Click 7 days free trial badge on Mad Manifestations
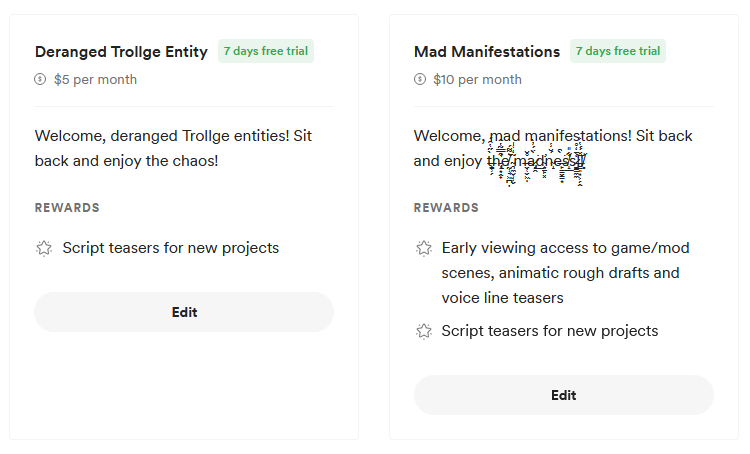 coord(618,51)
